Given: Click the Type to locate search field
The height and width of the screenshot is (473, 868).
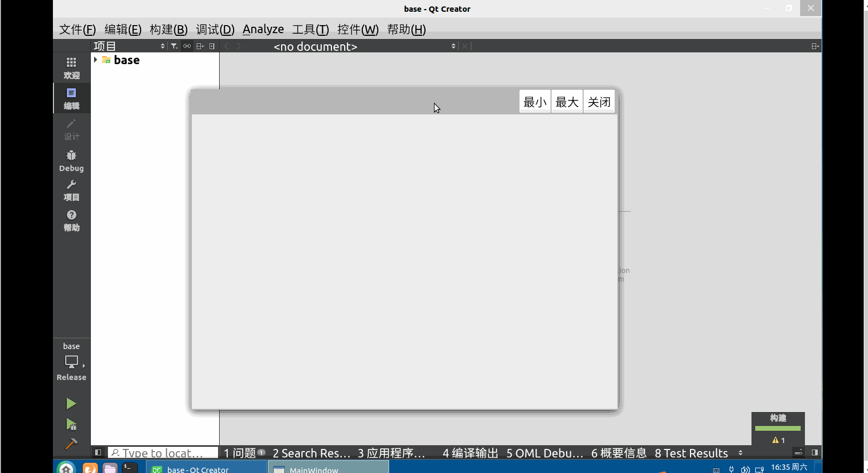Looking at the screenshot, I should coord(163,453).
